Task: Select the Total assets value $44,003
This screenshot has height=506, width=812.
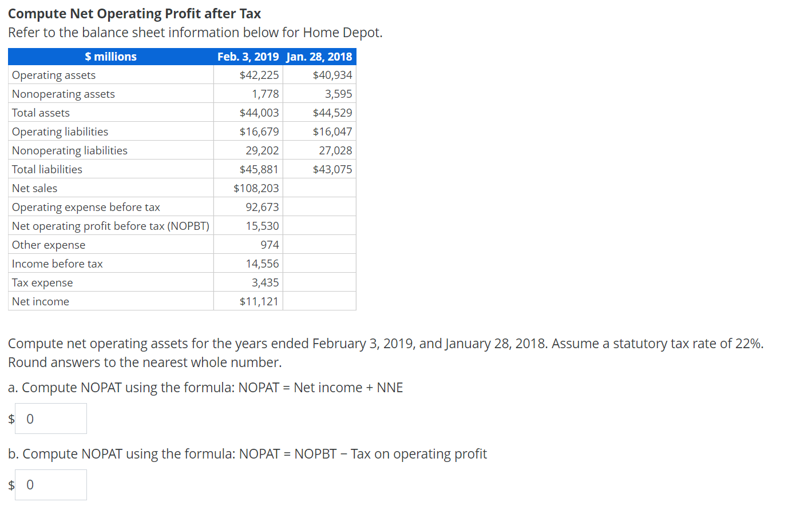Action: pos(260,112)
